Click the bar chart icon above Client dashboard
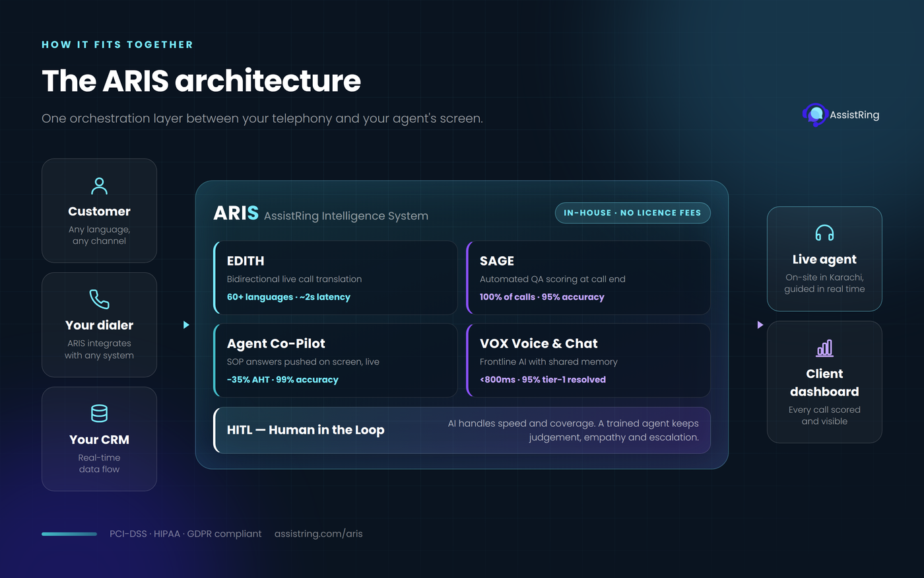Image resolution: width=924 pixels, height=578 pixels. pos(824,348)
